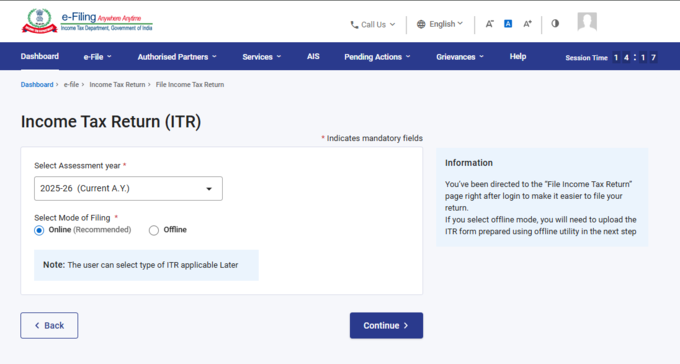Click the globe language icon

421,24
